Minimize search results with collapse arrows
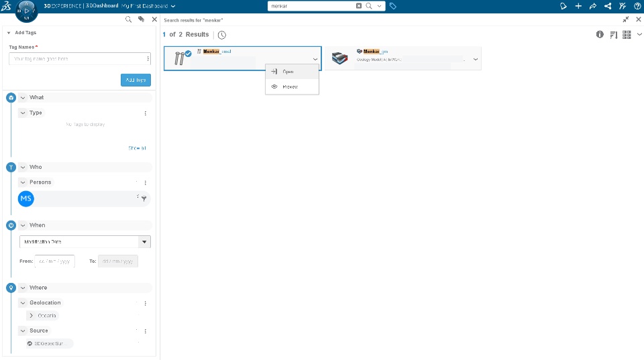 tap(625, 19)
